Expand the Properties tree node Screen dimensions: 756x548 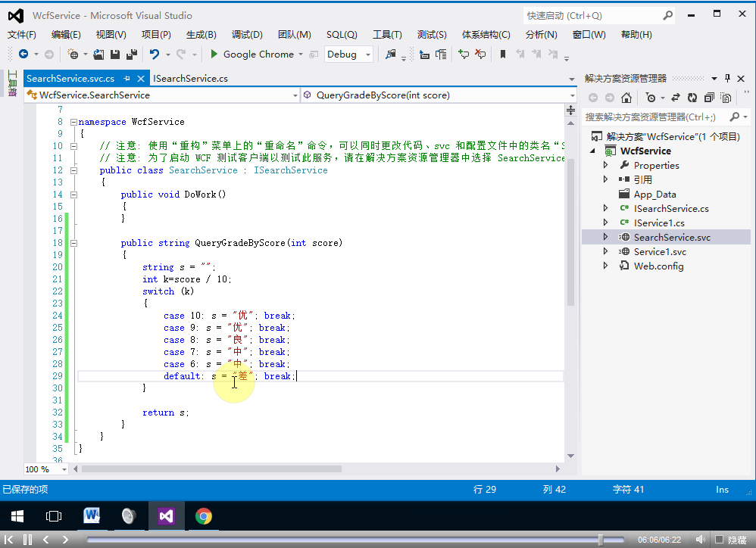coord(605,165)
